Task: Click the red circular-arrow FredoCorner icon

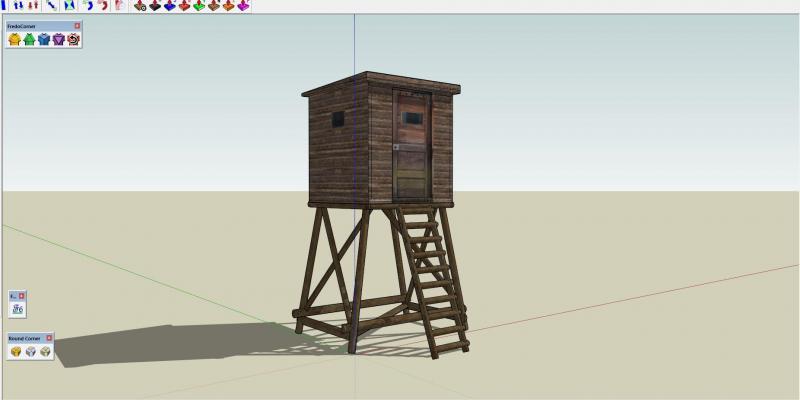Action: click(73, 40)
